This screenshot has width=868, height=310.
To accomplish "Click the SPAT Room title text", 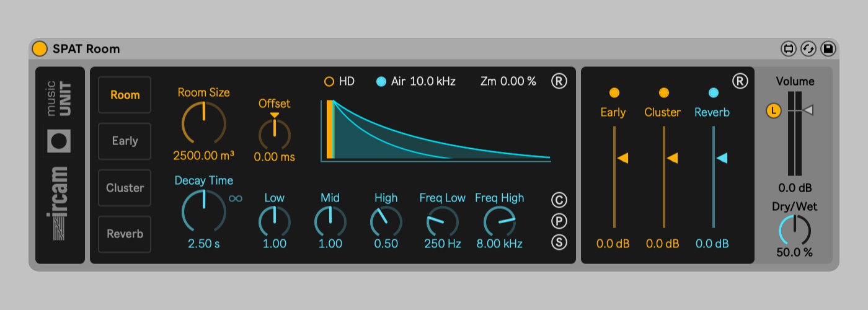I will click(x=86, y=48).
